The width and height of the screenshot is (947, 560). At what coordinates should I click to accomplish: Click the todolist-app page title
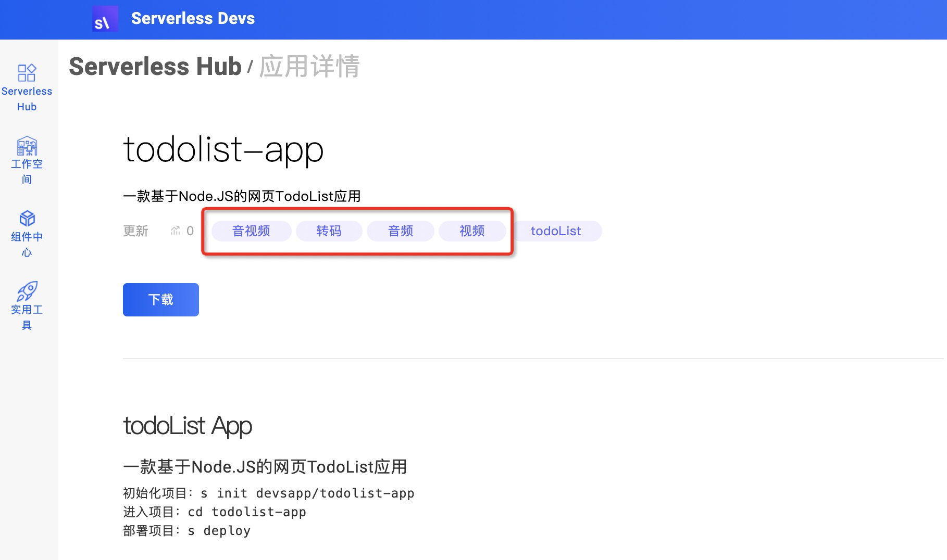[223, 150]
